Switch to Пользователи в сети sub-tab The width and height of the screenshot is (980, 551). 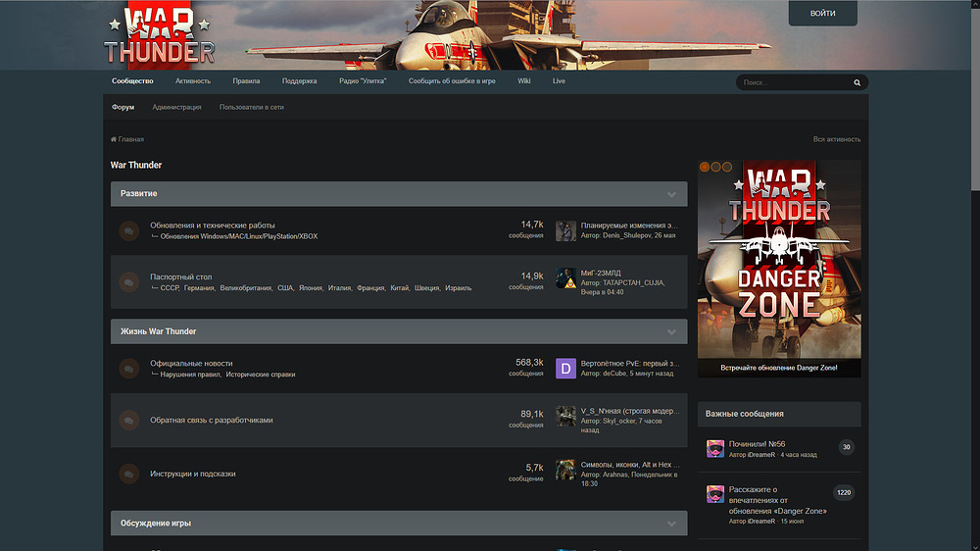(x=251, y=108)
